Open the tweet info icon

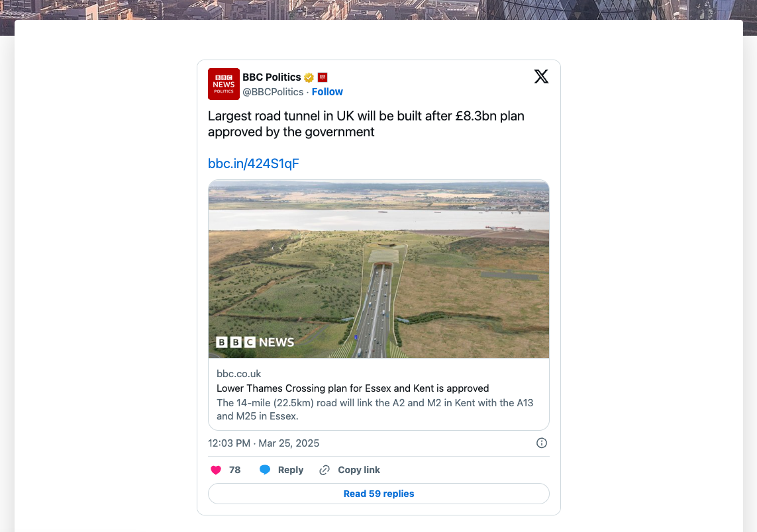[x=542, y=443]
